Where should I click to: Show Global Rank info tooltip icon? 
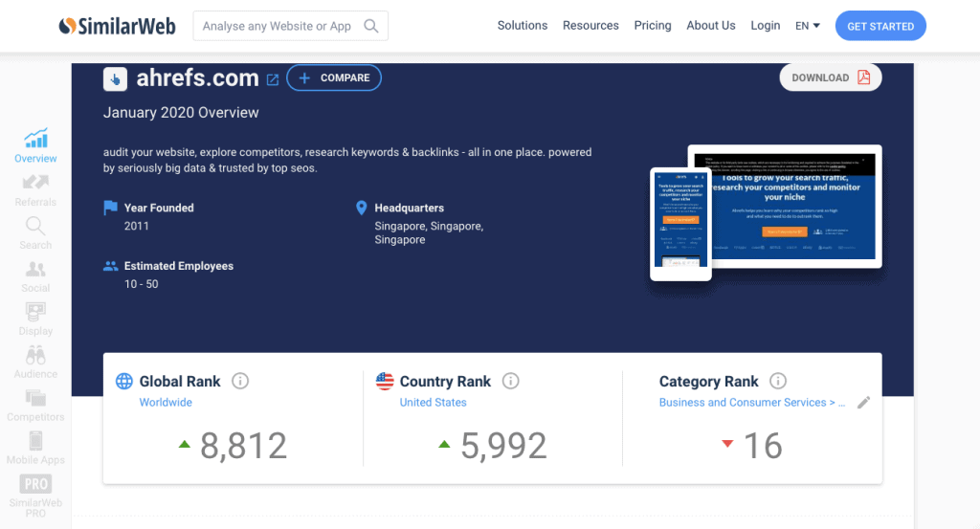tap(240, 381)
